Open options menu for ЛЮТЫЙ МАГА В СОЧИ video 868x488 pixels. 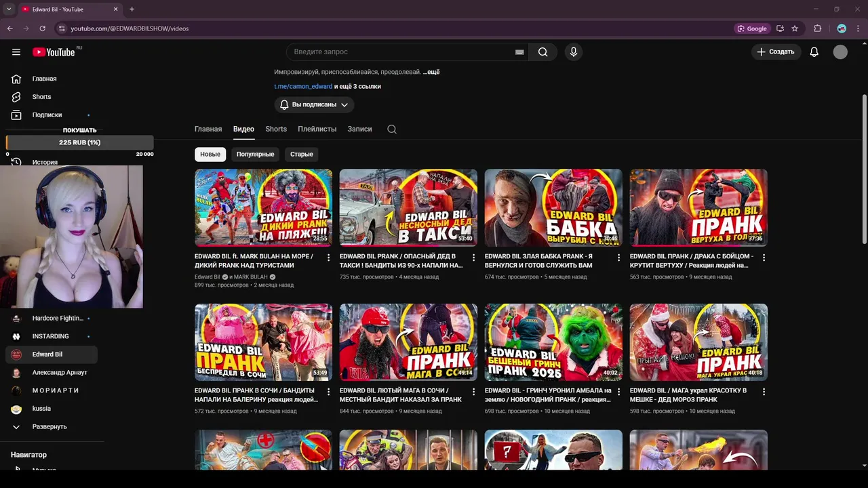point(473,392)
